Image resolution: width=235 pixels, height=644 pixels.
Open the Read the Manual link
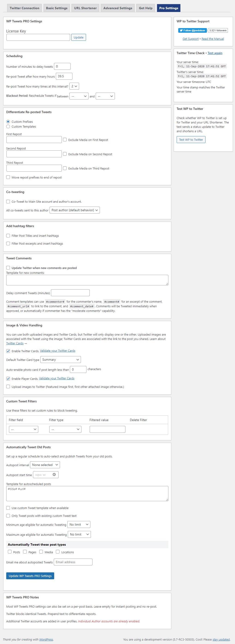tap(213, 39)
